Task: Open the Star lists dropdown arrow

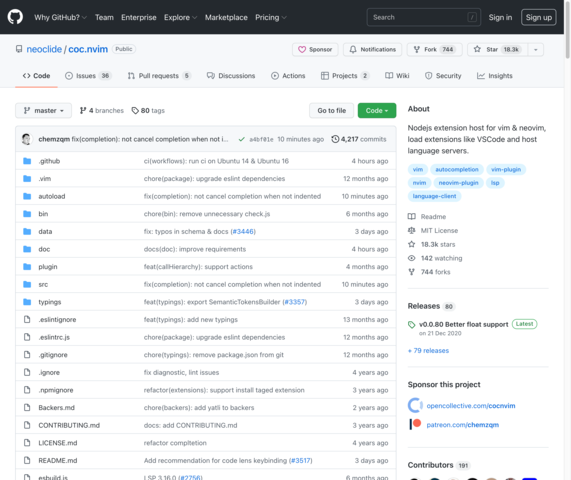Action: (535, 50)
